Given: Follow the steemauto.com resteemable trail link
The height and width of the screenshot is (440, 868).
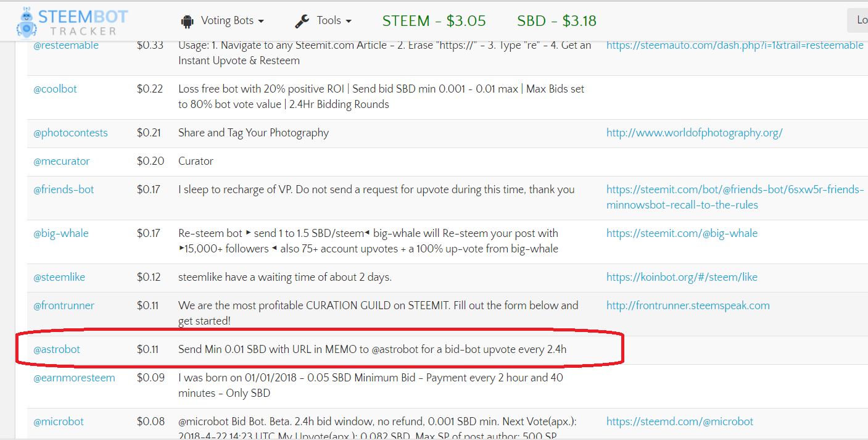Looking at the screenshot, I should 735,45.
